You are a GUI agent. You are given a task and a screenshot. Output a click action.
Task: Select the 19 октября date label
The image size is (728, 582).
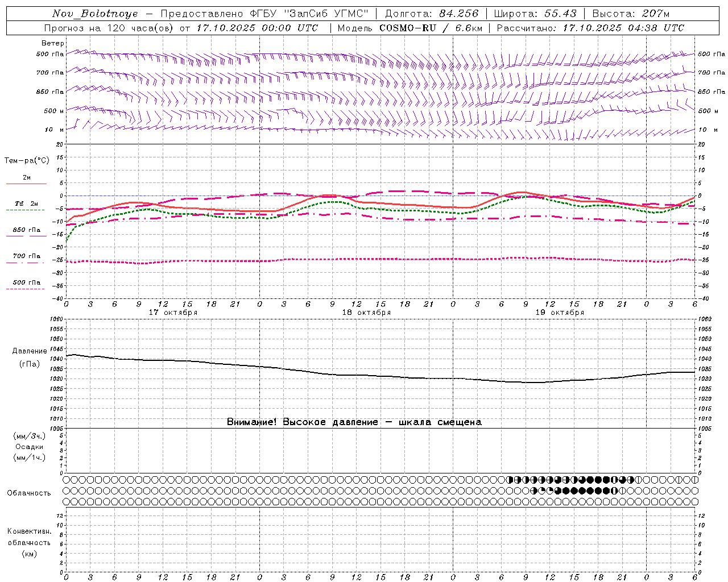click(560, 313)
